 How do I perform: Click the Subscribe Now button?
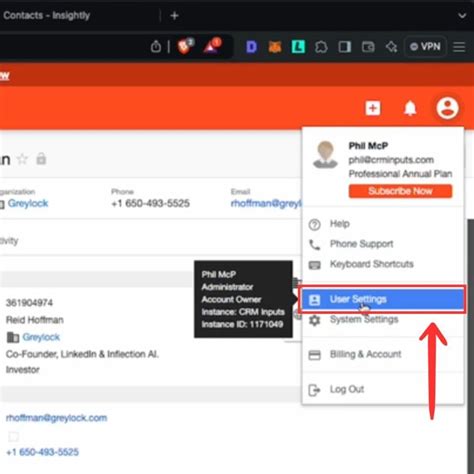[x=400, y=191]
